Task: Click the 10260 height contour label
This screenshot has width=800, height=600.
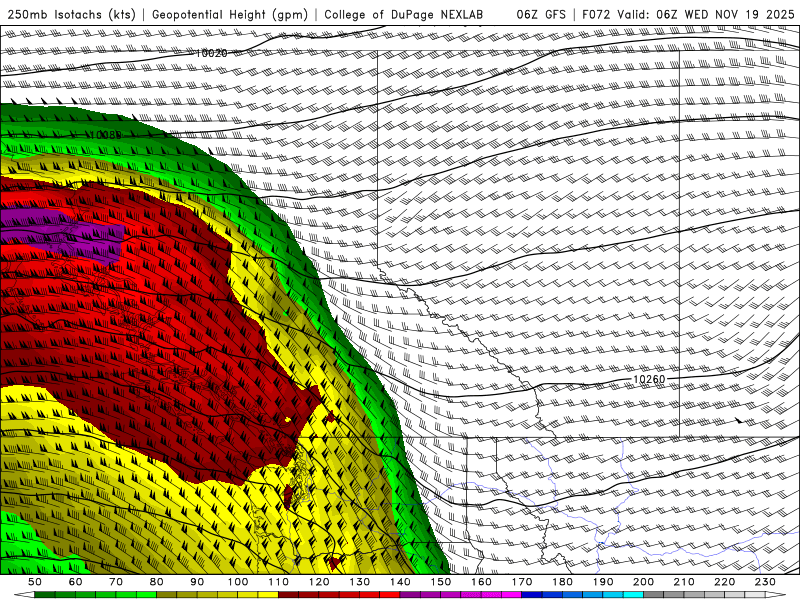Action: click(x=649, y=379)
